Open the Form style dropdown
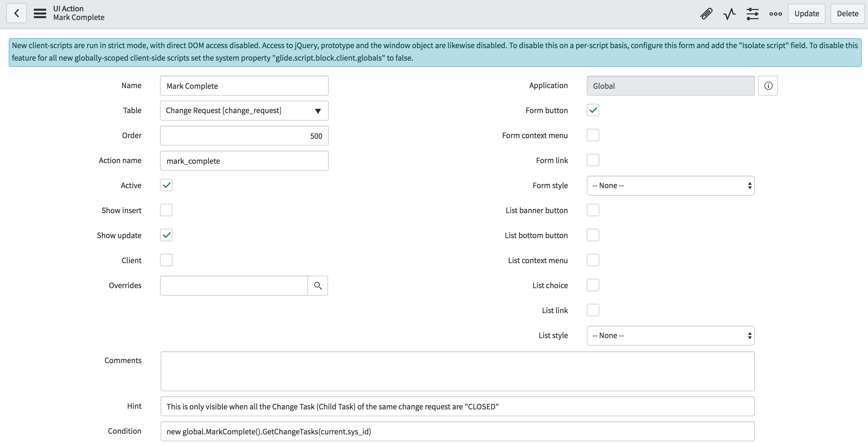 pos(671,185)
